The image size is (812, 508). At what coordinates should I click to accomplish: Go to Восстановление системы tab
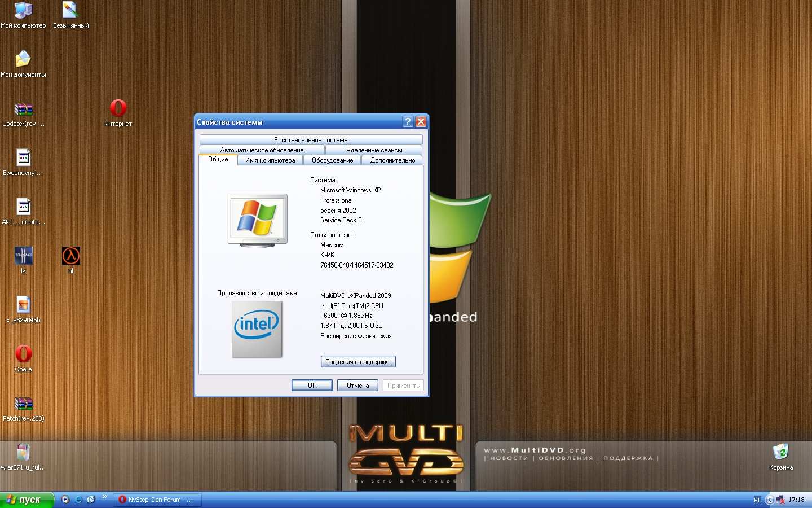pyautogui.click(x=311, y=140)
